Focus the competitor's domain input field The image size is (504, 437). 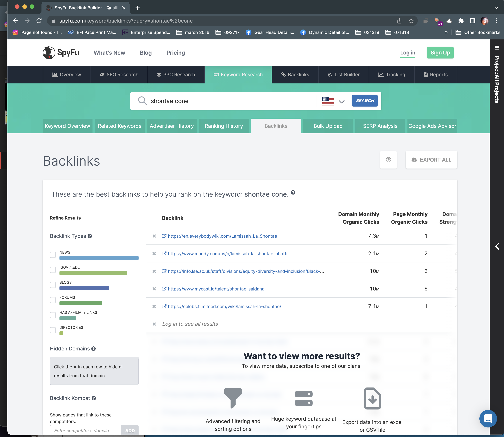click(x=86, y=430)
